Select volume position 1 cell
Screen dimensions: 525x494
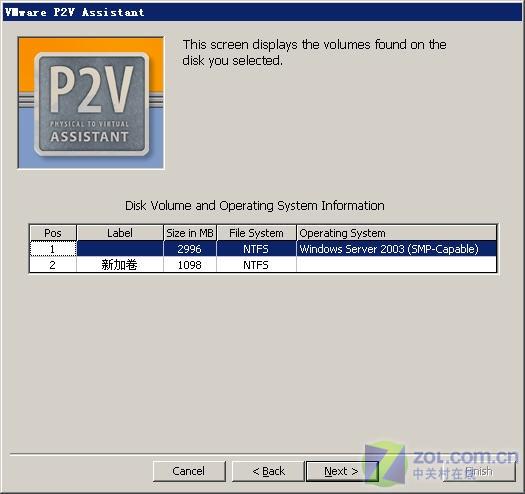click(53, 249)
